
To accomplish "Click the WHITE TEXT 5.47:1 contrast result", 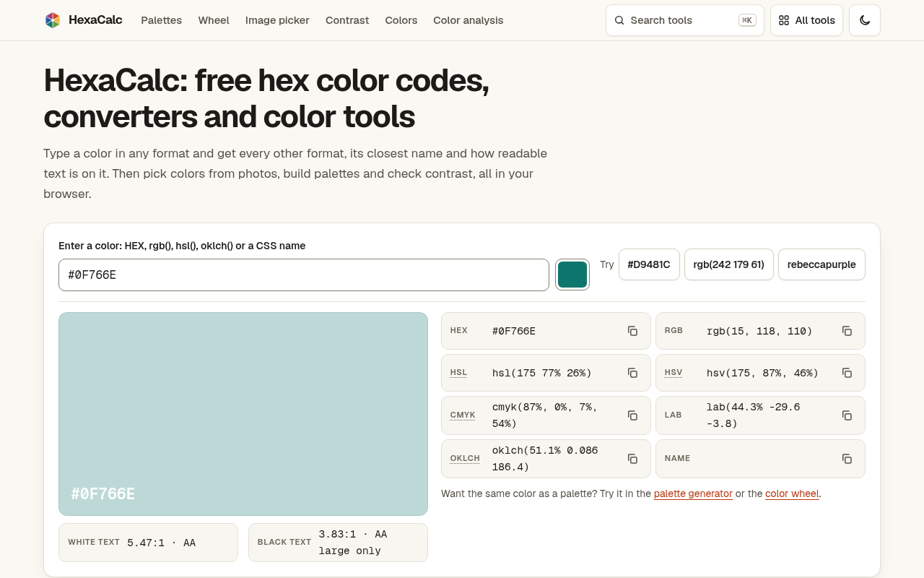I will click(148, 543).
